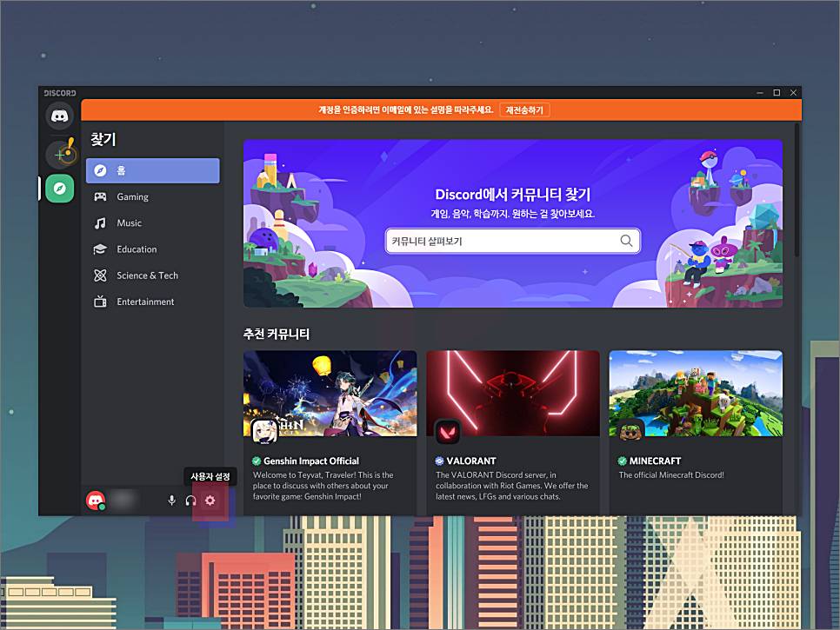
Task: Click the main content vertical scrollbar
Action: [x=797, y=190]
